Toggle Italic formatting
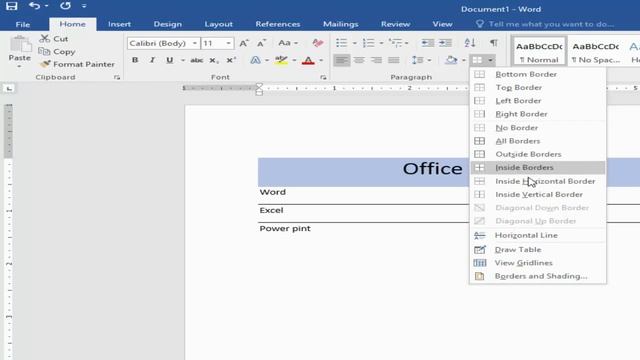 point(152,60)
